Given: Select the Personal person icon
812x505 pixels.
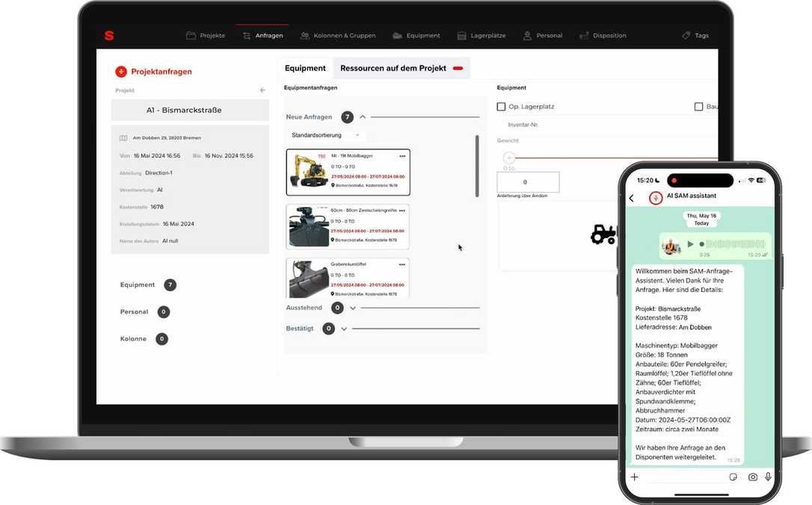Looking at the screenshot, I should [526, 35].
